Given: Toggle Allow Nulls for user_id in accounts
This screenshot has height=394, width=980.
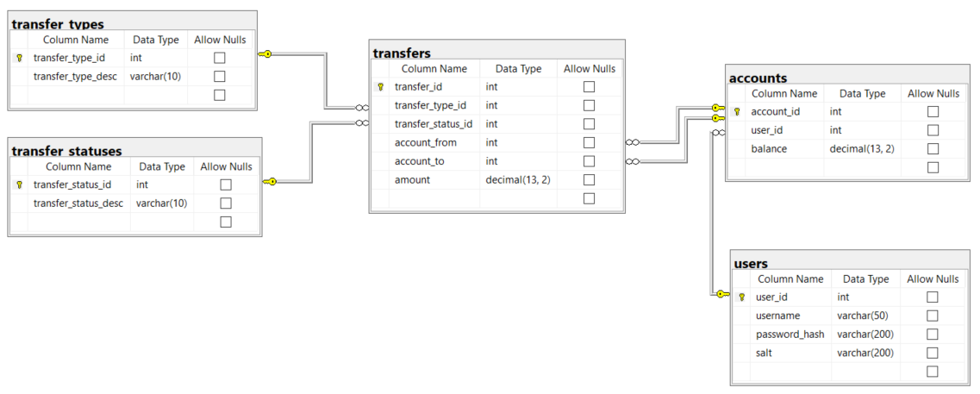Looking at the screenshot, I should pos(933,131).
